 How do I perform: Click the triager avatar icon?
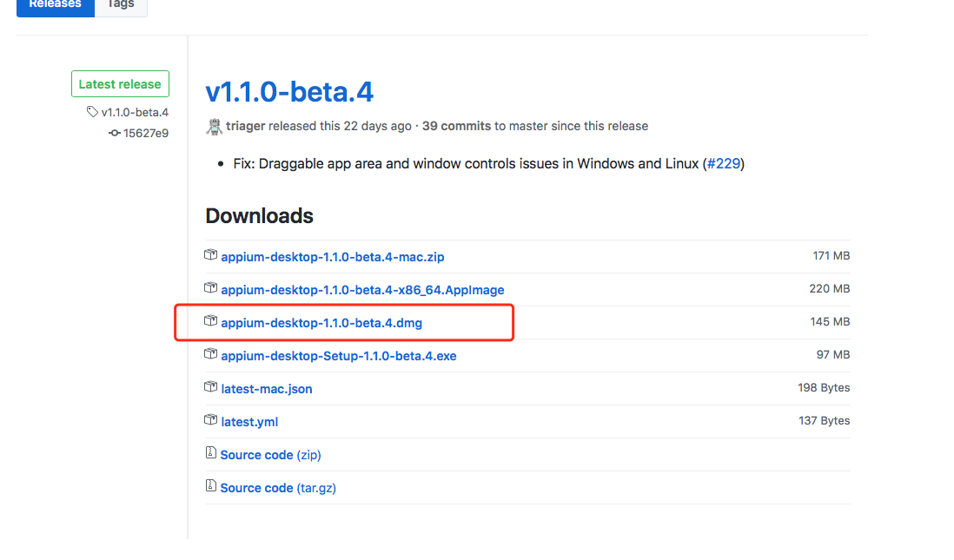click(x=214, y=127)
